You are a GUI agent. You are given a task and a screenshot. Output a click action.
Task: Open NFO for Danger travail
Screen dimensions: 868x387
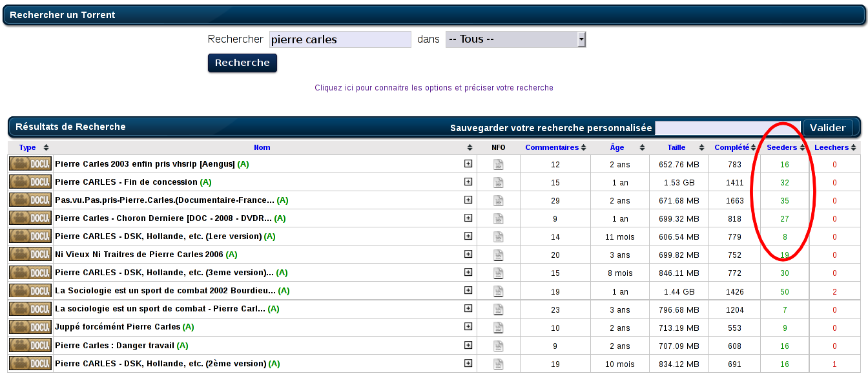pyautogui.click(x=498, y=346)
